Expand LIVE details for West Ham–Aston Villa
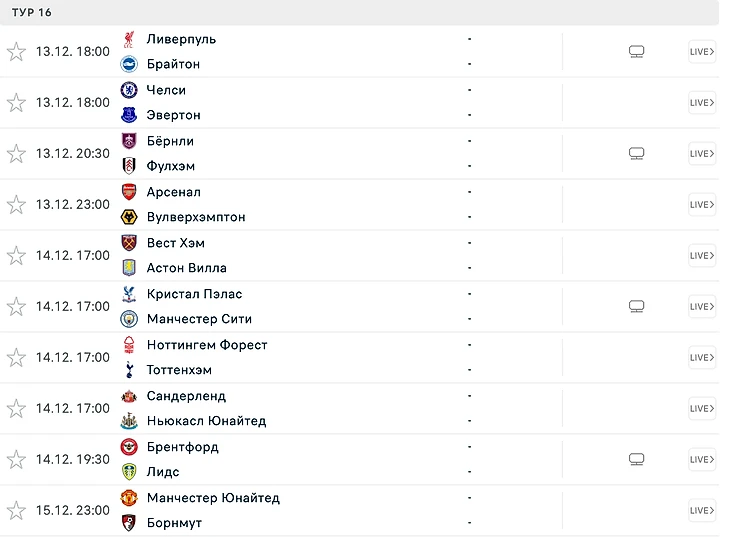 coord(702,256)
